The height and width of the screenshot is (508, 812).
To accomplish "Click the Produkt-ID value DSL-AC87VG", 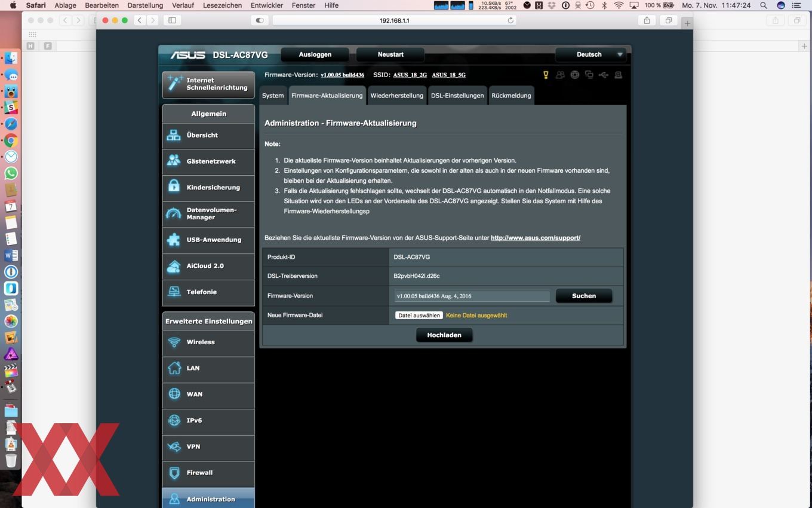I will pyautogui.click(x=412, y=257).
